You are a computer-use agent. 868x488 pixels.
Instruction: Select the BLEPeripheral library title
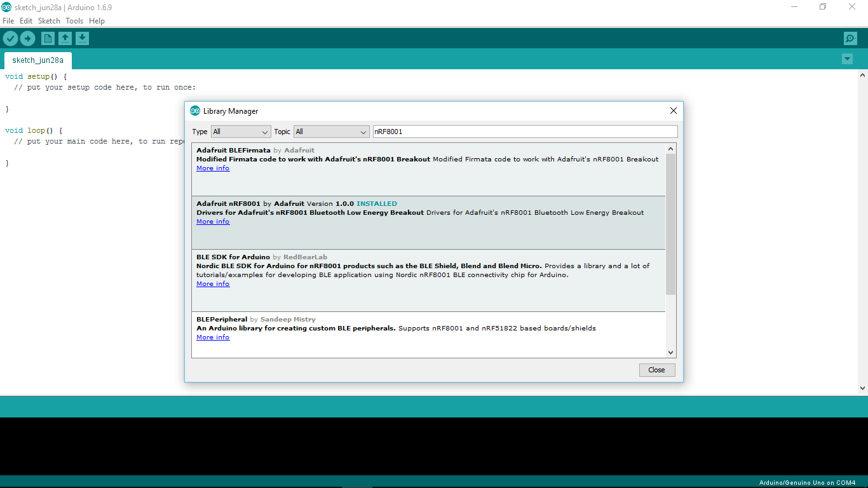click(x=222, y=320)
